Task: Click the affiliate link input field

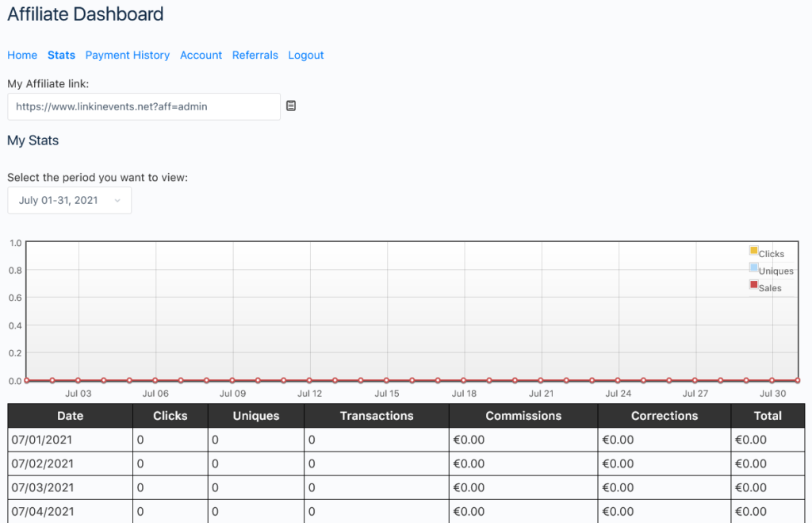Action: click(x=144, y=107)
